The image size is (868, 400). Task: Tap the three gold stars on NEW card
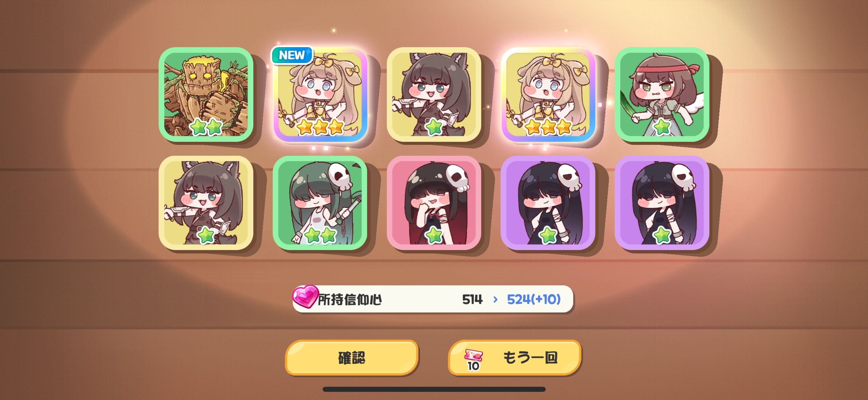320,127
